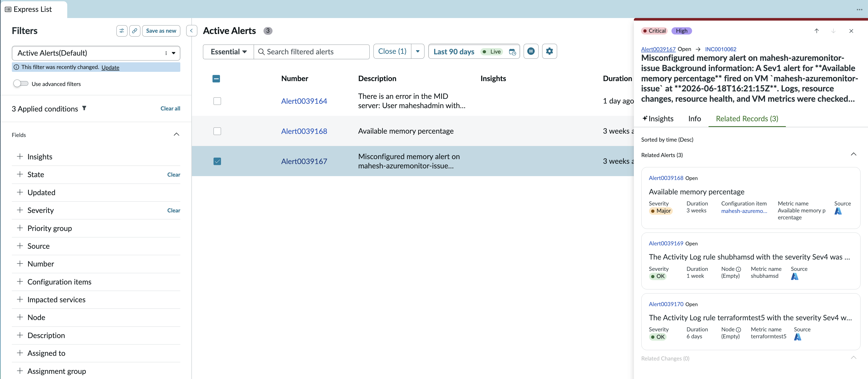
Task: Click the Live status indicator
Action: coord(492,51)
